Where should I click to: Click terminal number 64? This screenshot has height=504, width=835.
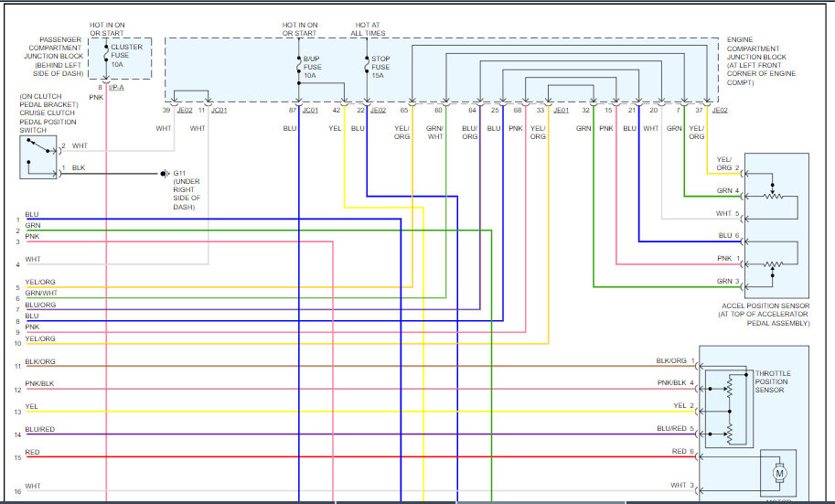tap(472, 111)
